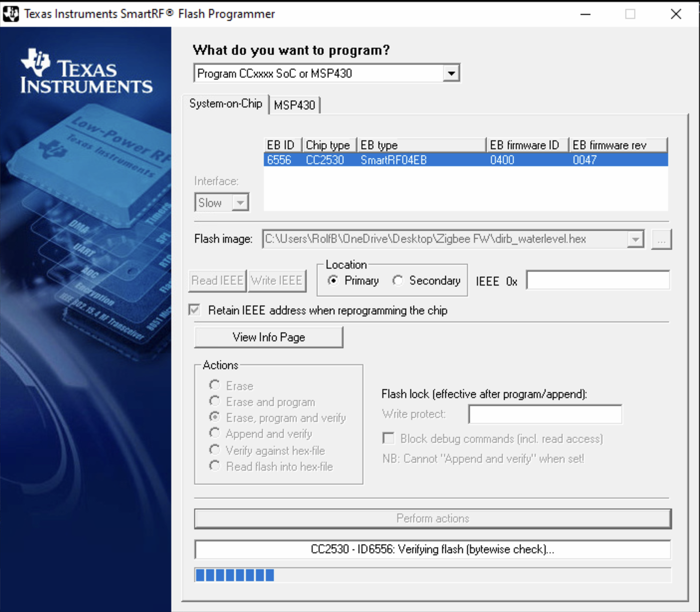Screen dimensions: 700x612
Task: Click the browse button for flash image
Action: (661, 240)
